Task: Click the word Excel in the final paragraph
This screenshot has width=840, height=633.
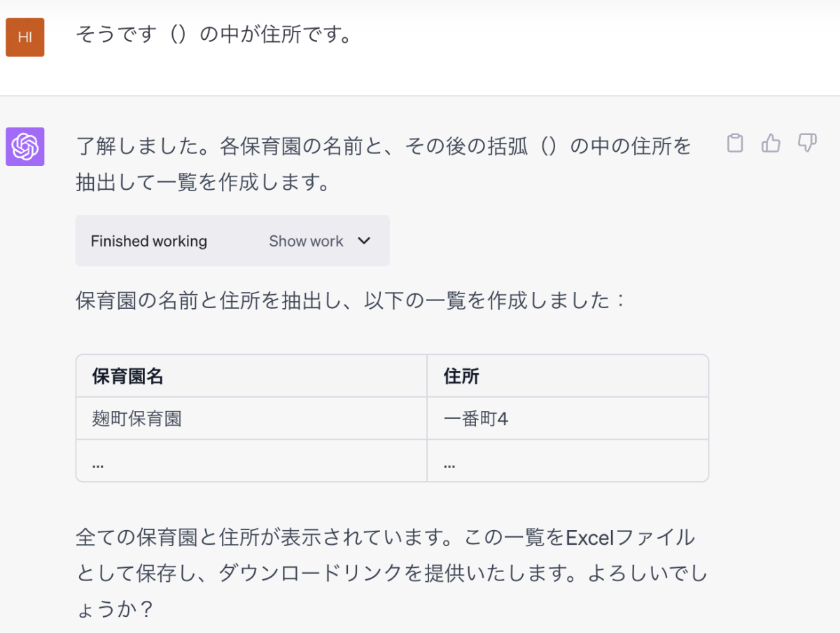Action: point(589,538)
